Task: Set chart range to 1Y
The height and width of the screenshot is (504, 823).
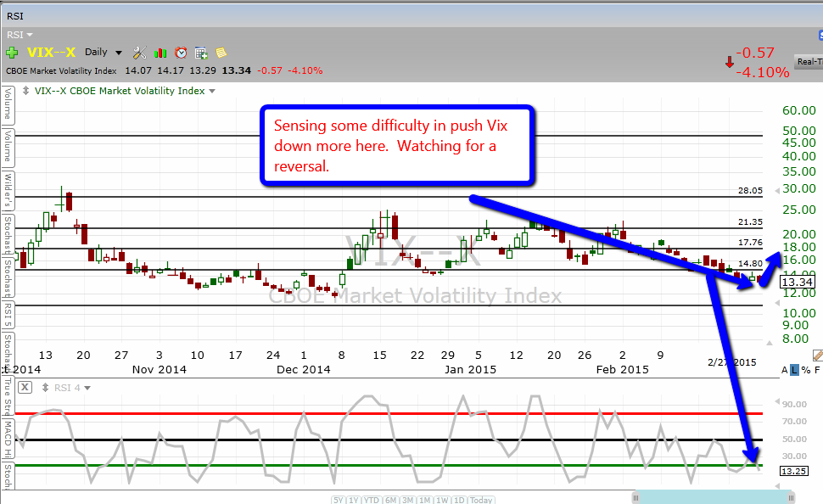Action: pos(354,500)
